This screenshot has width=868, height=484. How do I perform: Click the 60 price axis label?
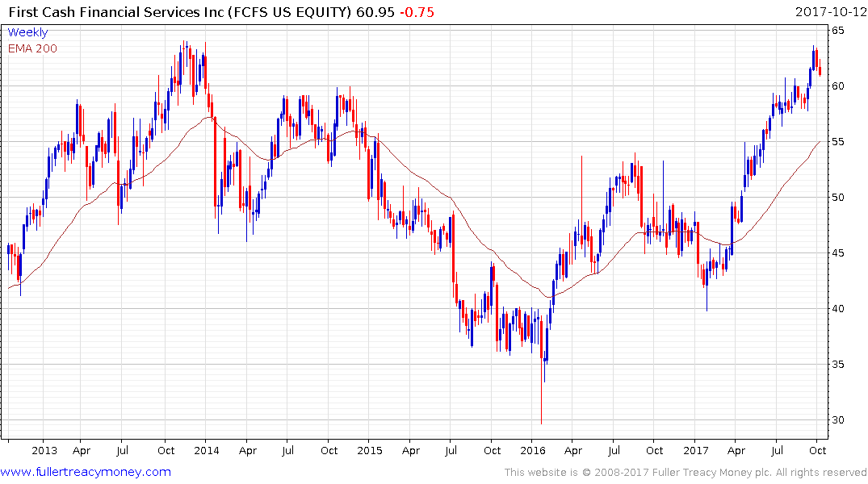pyautogui.click(x=838, y=86)
